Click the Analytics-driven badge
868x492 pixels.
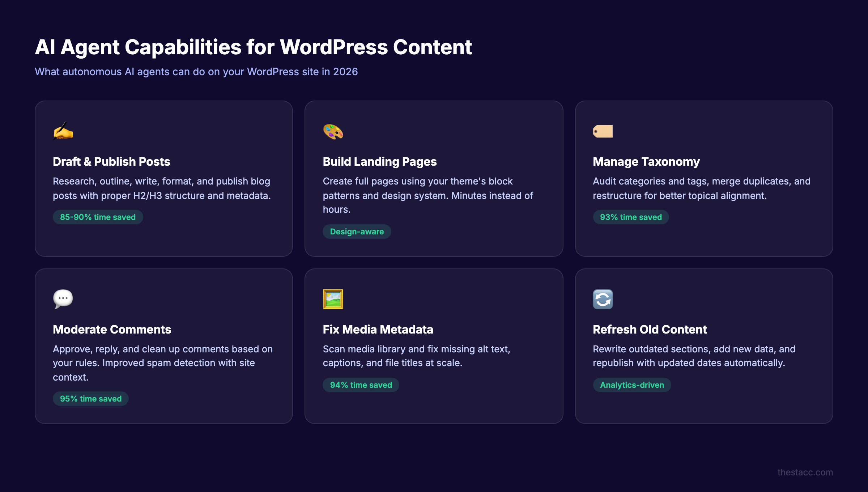coord(632,385)
